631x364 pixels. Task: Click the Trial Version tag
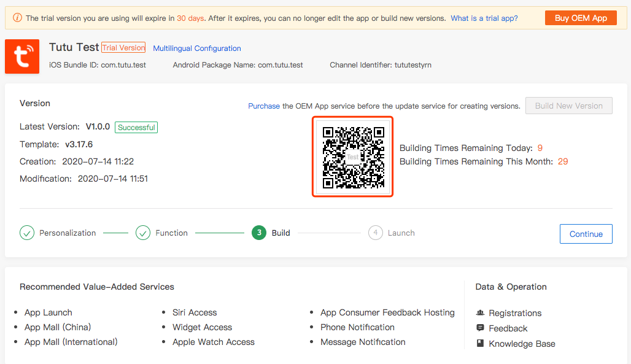[123, 47]
